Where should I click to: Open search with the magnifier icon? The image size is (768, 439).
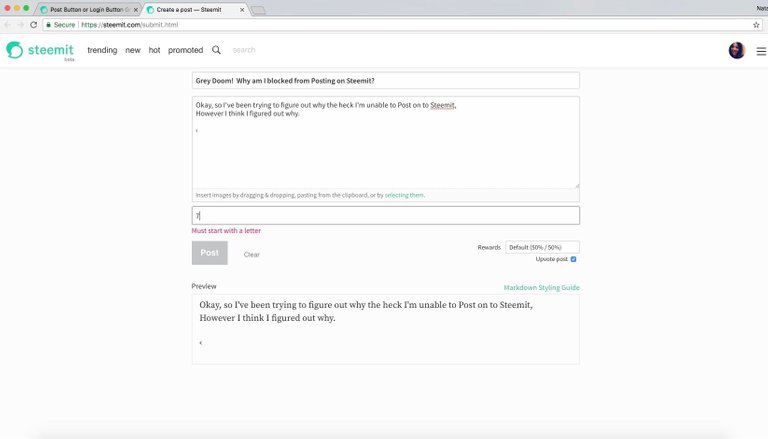pos(216,50)
